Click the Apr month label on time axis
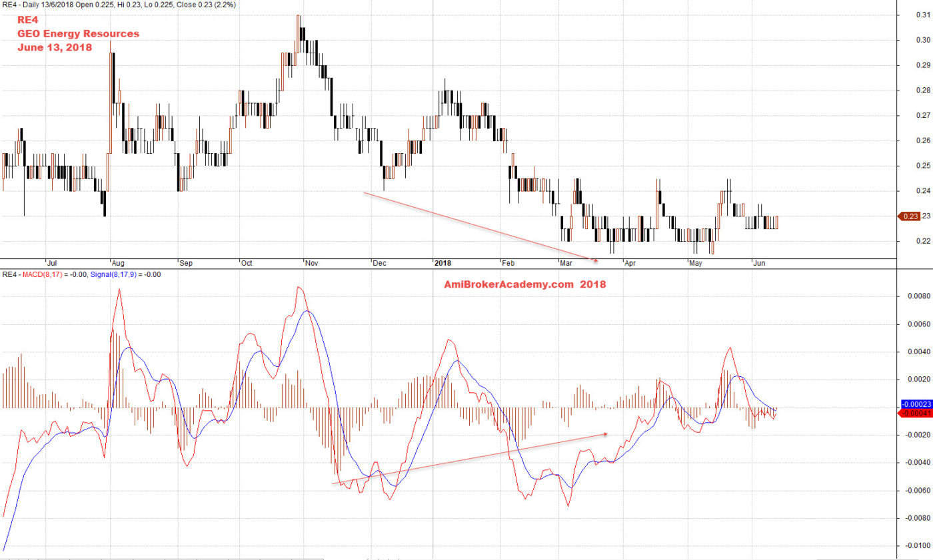The width and height of the screenshot is (933, 560). click(x=629, y=263)
